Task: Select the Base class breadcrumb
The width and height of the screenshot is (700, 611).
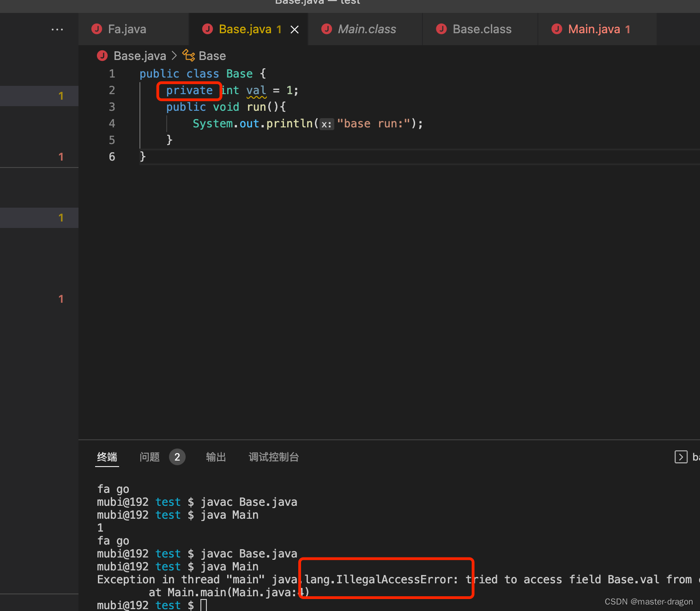Action: [x=212, y=56]
